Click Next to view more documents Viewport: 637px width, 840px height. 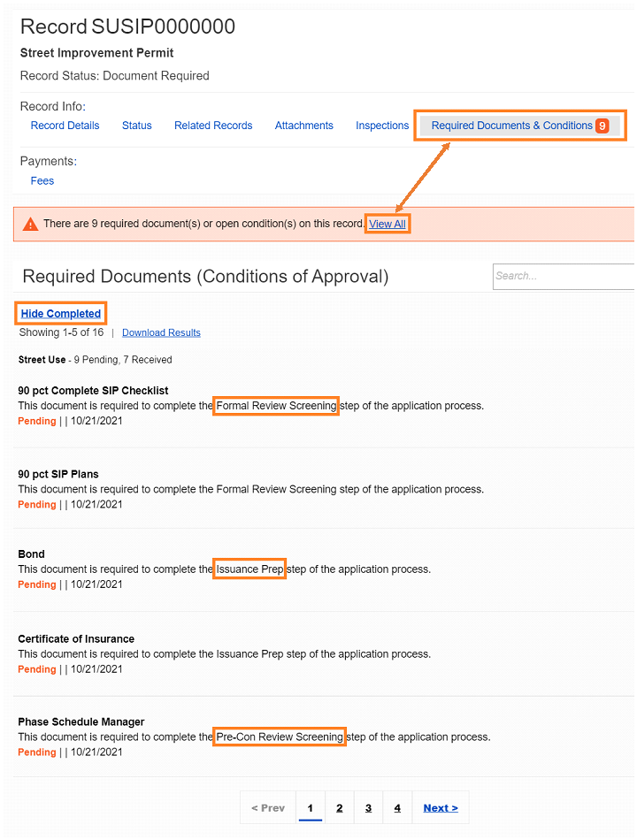[x=441, y=807]
